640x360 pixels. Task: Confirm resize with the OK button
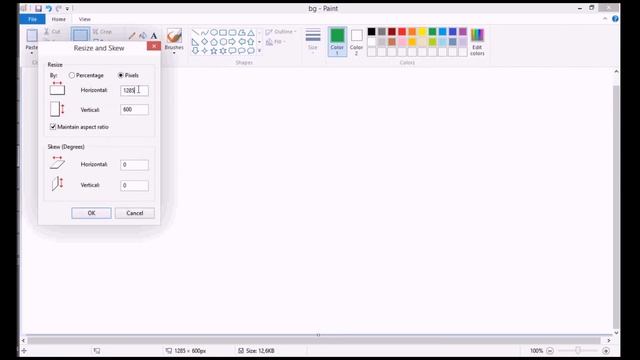pos(91,213)
